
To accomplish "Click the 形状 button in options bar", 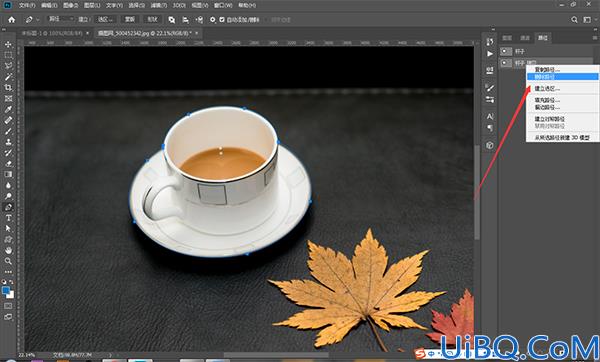I will click(x=152, y=19).
